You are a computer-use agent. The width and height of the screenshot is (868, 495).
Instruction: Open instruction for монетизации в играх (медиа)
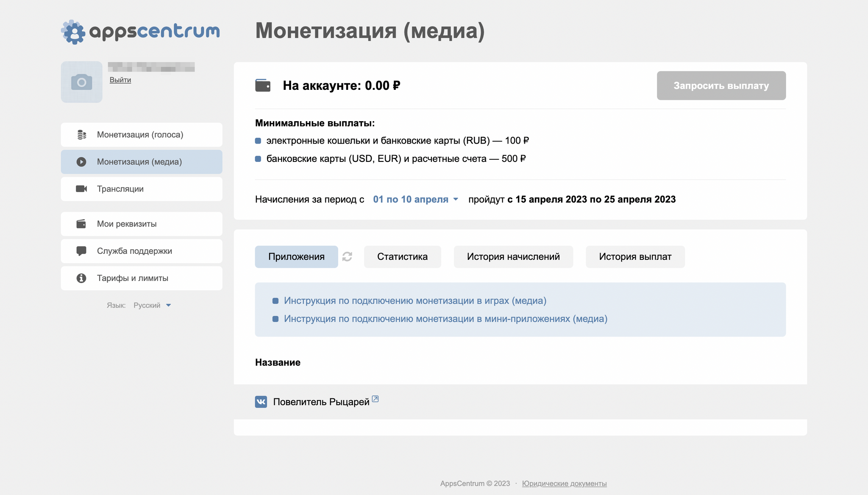pyautogui.click(x=415, y=300)
